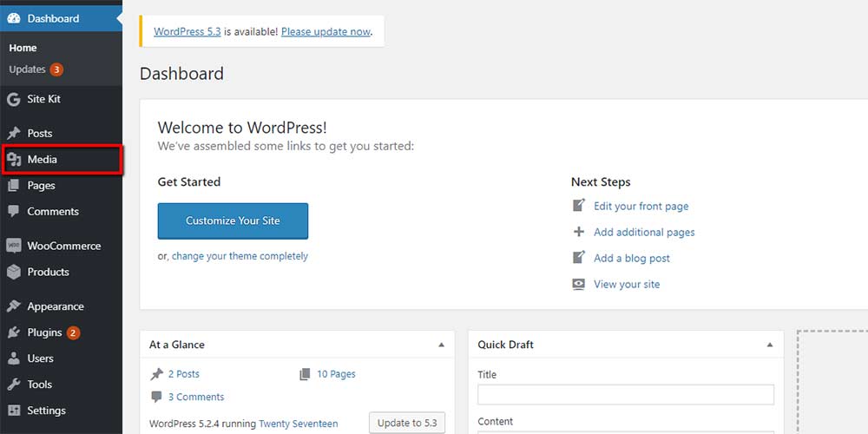
Task: Collapse the Quick Draft widget
Action: pyautogui.click(x=769, y=345)
